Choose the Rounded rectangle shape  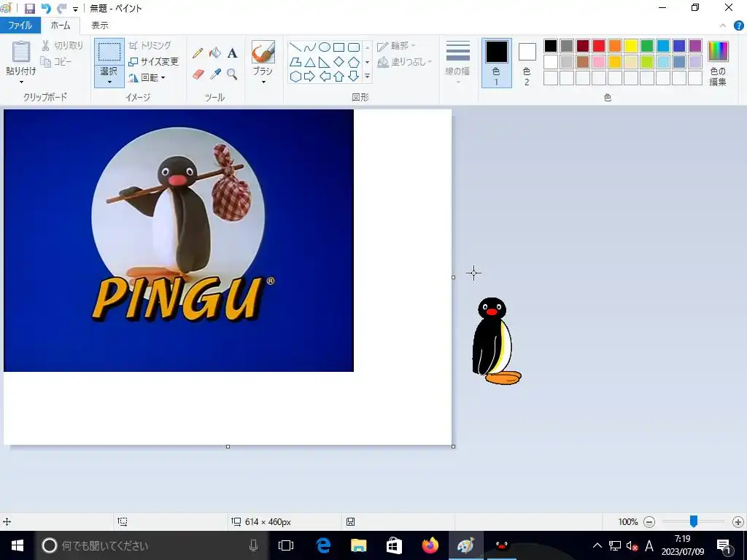(354, 47)
